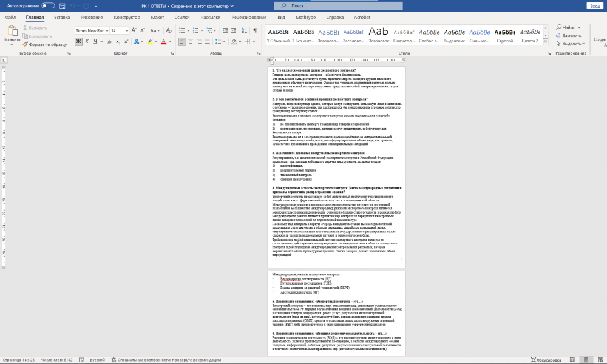Switch to the Рецензирование tab
607x364 pixels.
pos(247,17)
